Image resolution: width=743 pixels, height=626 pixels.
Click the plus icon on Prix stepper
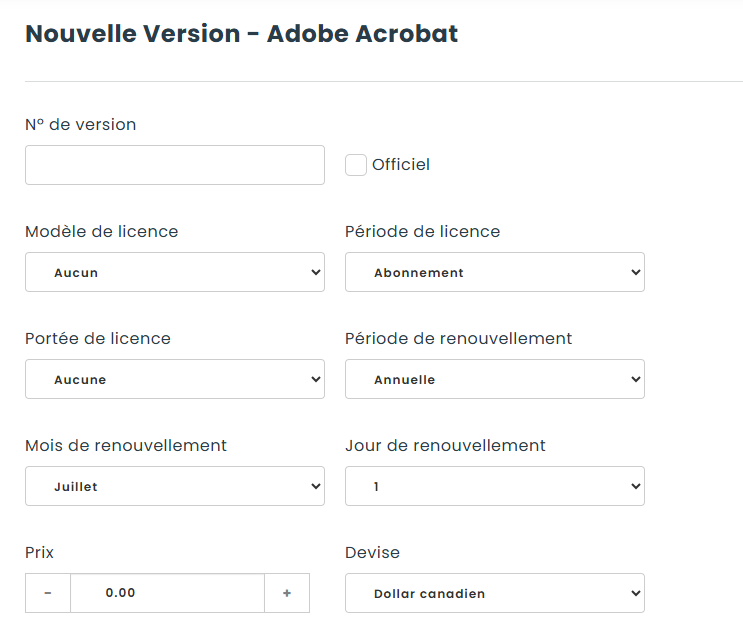click(x=287, y=593)
